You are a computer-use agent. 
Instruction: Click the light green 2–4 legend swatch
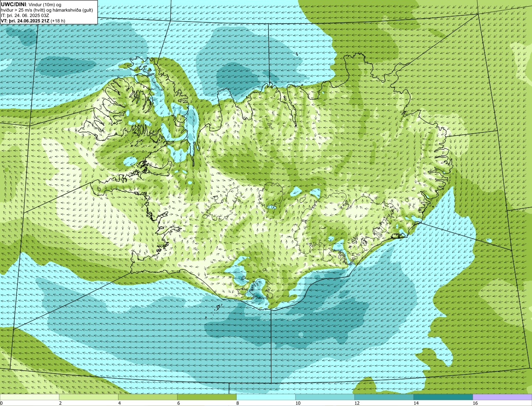89,397
